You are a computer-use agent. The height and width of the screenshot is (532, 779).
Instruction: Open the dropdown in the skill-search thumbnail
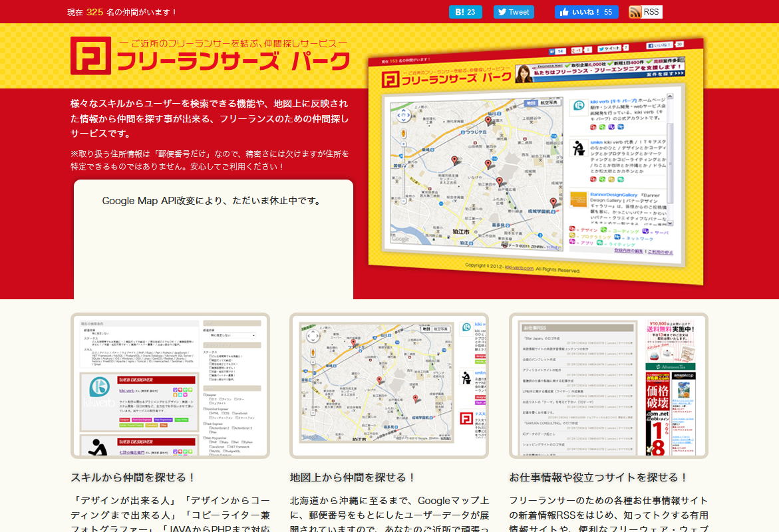pyautogui.click(x=232, y=336)
